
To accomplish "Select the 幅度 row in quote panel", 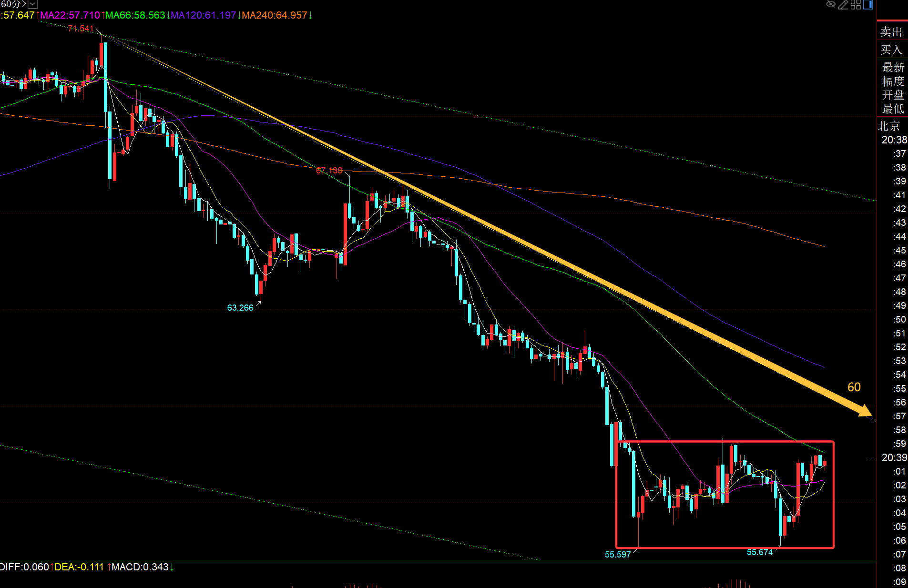I will [893, 81].
